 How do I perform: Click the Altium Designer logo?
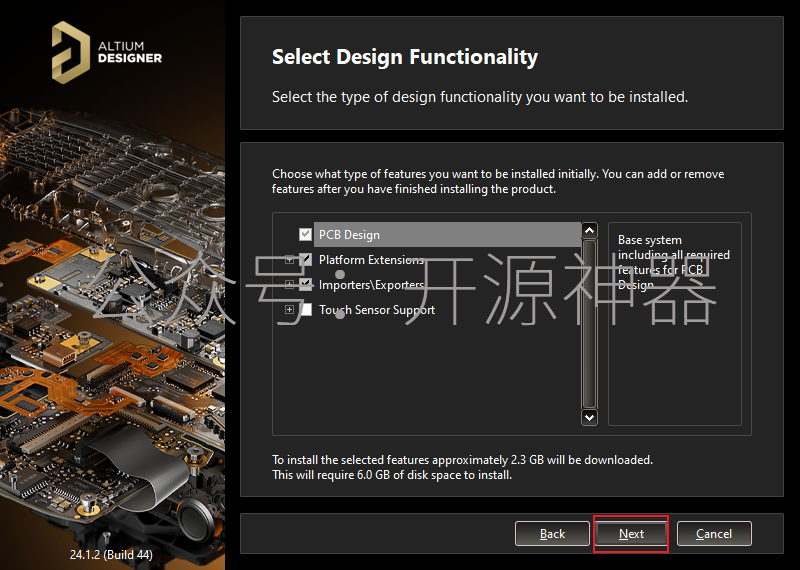coord(107,52)
